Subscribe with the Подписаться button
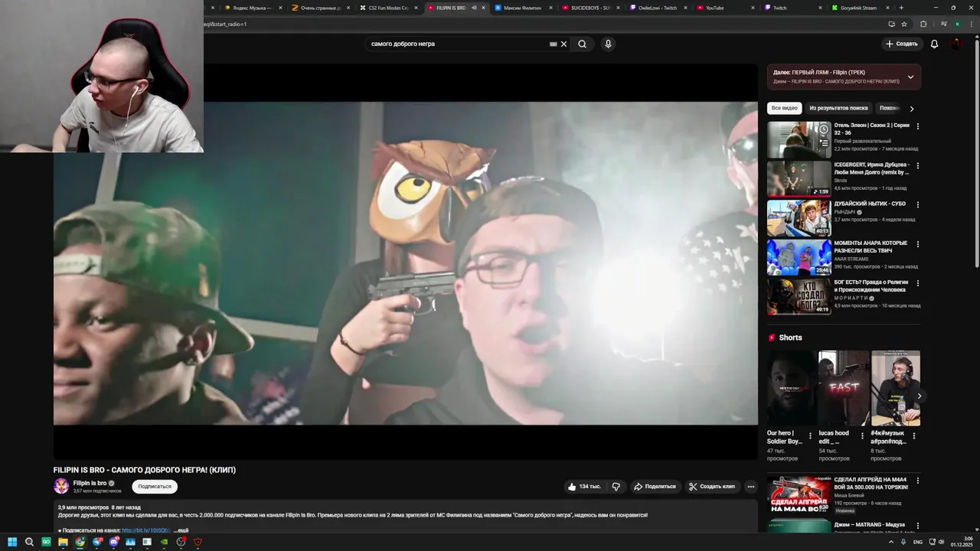 pyautogui.click(x=155, y=487)
